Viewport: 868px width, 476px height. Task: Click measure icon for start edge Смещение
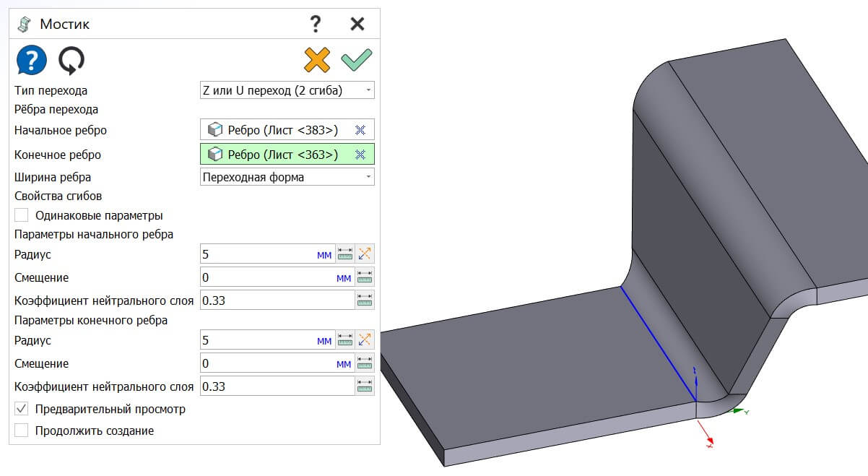pos(365,277)
